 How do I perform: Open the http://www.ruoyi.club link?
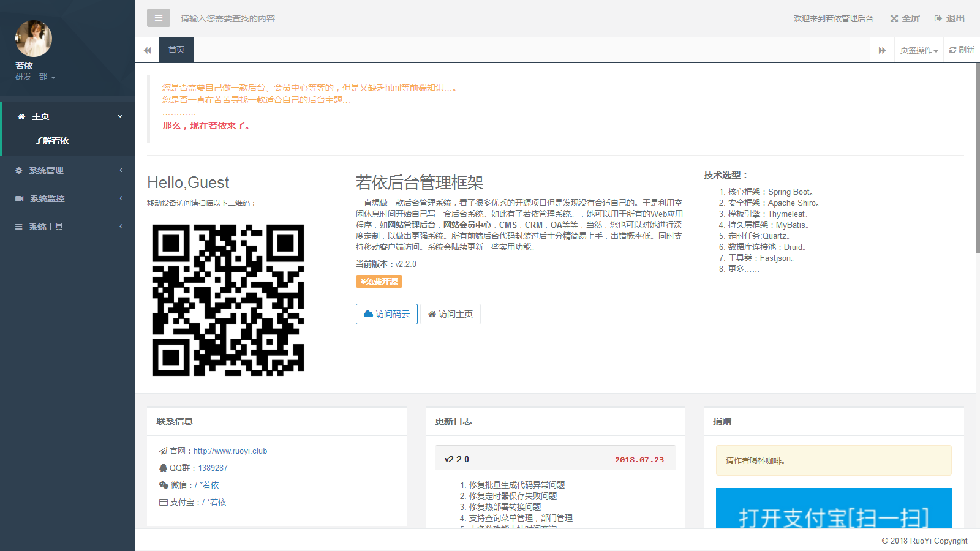pyautogui.click(x=230, y=451)
